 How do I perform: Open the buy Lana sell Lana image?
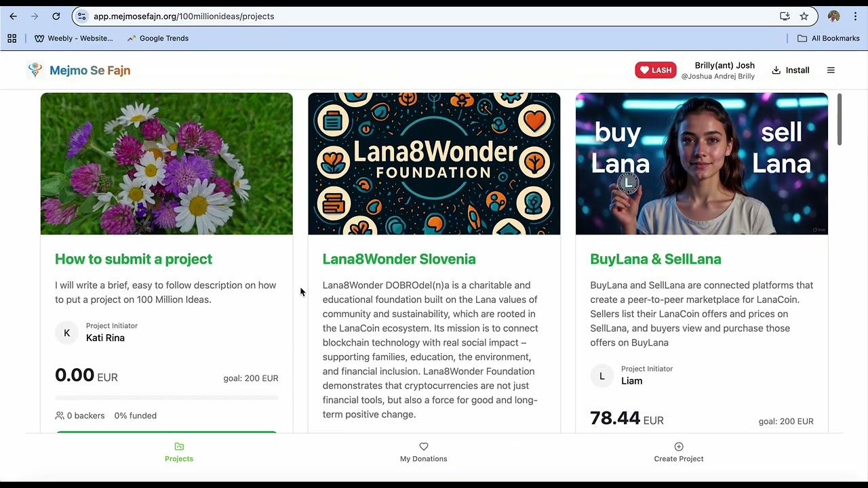pyautogui.click(x=702, y=164)
